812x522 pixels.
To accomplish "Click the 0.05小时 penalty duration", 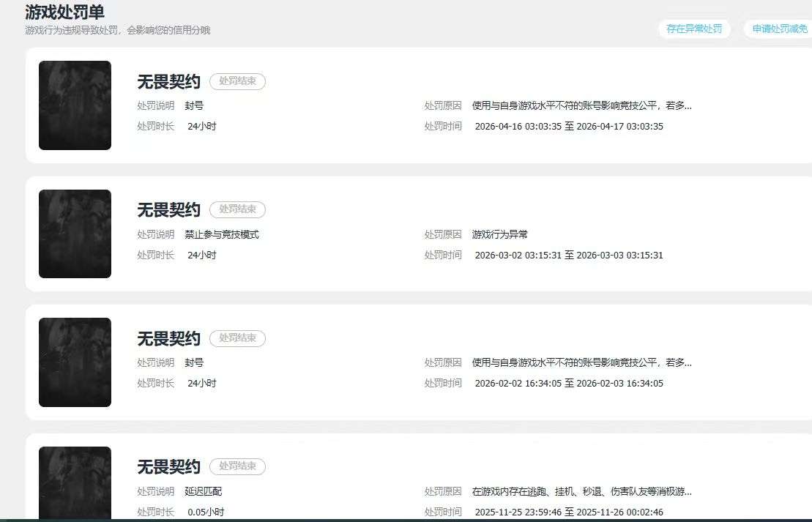I will click(x=206, y=512).
